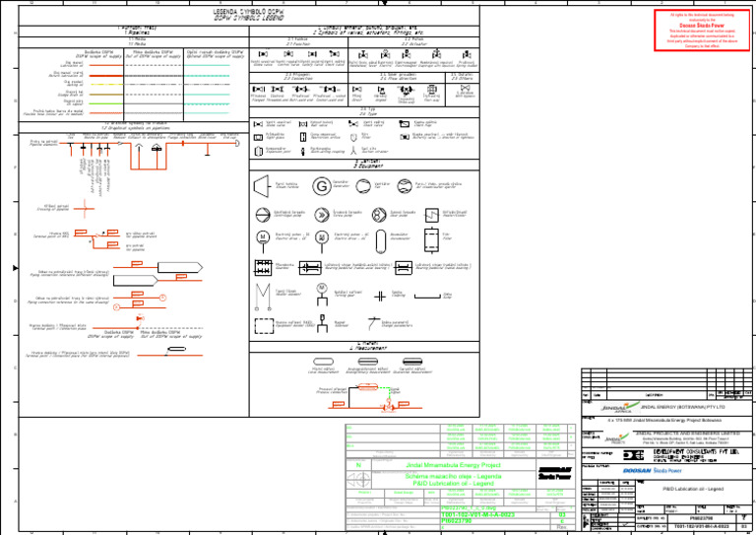Click the Sump bracket symbol

(x=427, y=296)
